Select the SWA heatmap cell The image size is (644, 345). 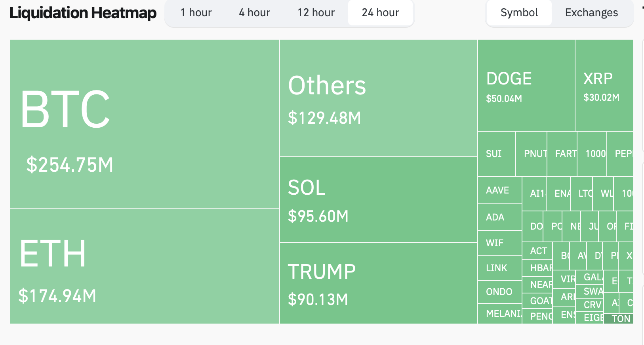coord(590,291)
